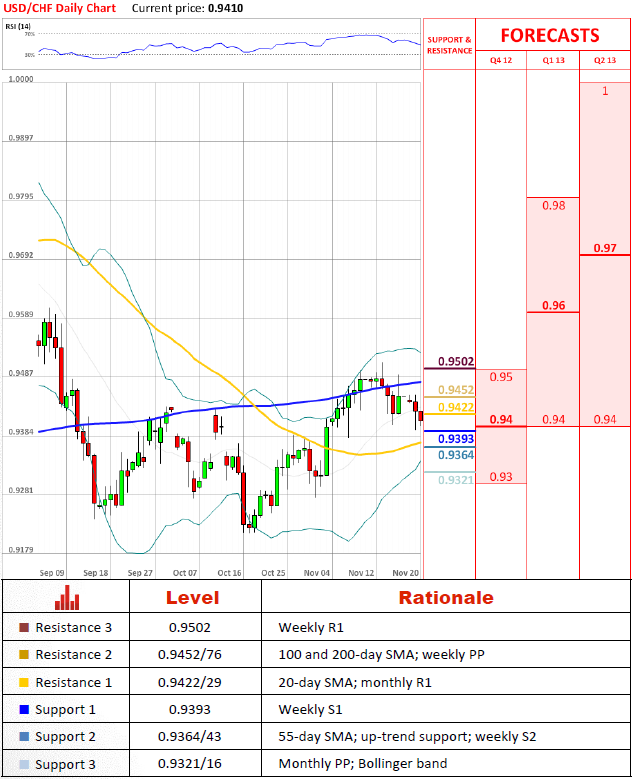
Task: Click the 0.97 forecast value in Q2 13
Action: [604, 248]
